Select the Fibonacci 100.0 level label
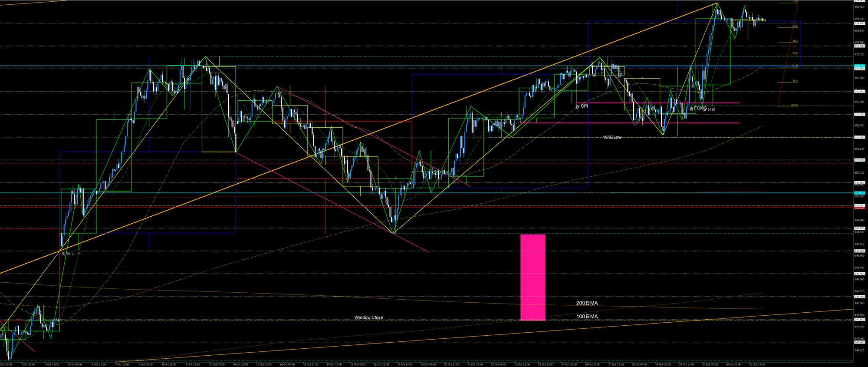Screen dimensions: 868x367 pos(794,105)
